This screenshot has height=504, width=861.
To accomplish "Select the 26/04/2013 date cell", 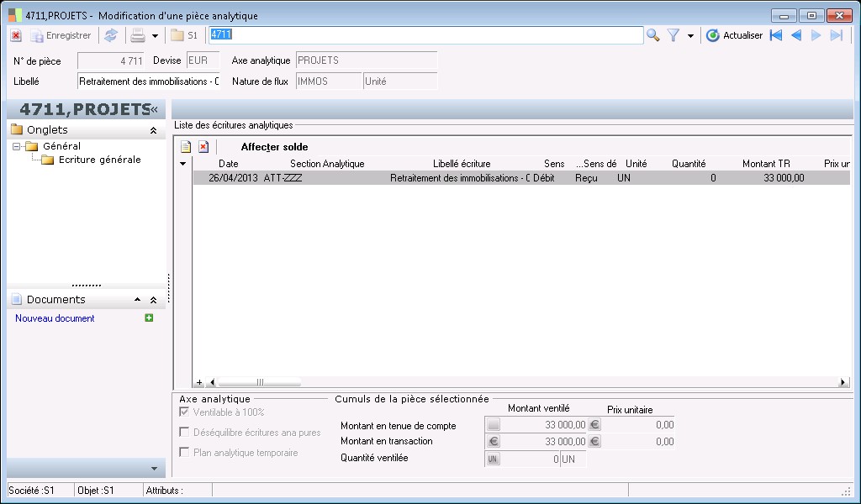I will (233, 178).
